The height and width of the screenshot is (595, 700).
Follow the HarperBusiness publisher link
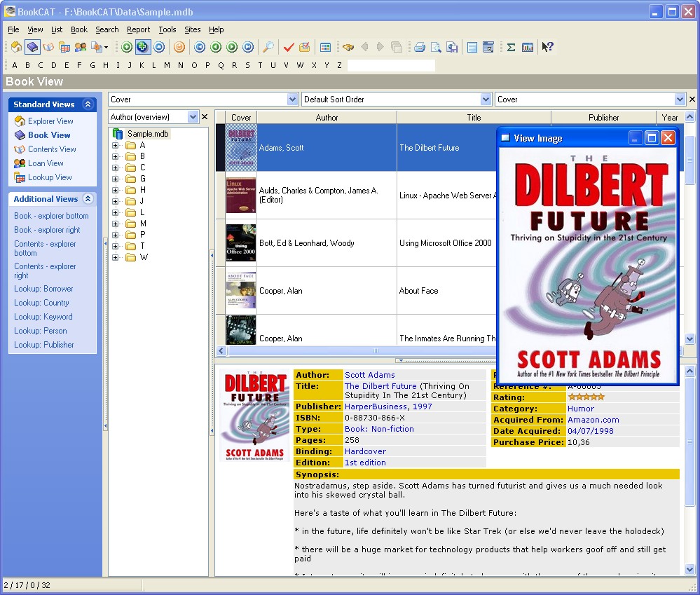(376, 406)
